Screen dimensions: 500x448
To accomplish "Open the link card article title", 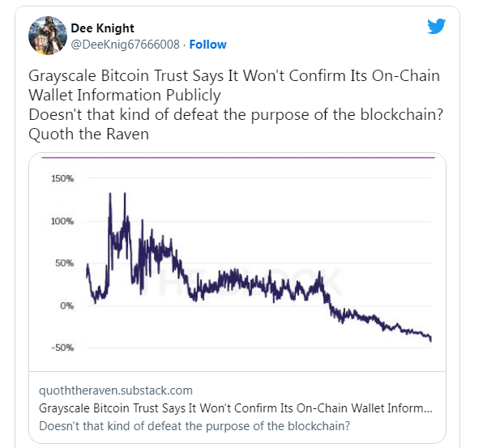I will tap(236, 408).
